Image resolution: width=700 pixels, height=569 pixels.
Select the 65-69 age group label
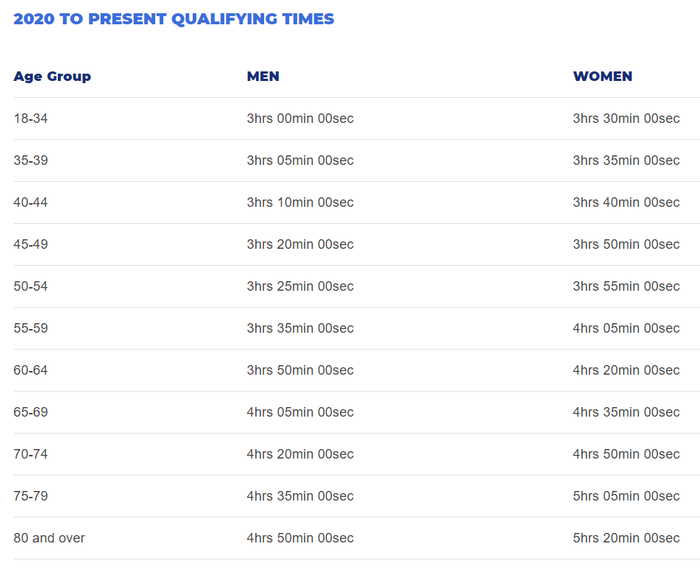pos(29,412)
